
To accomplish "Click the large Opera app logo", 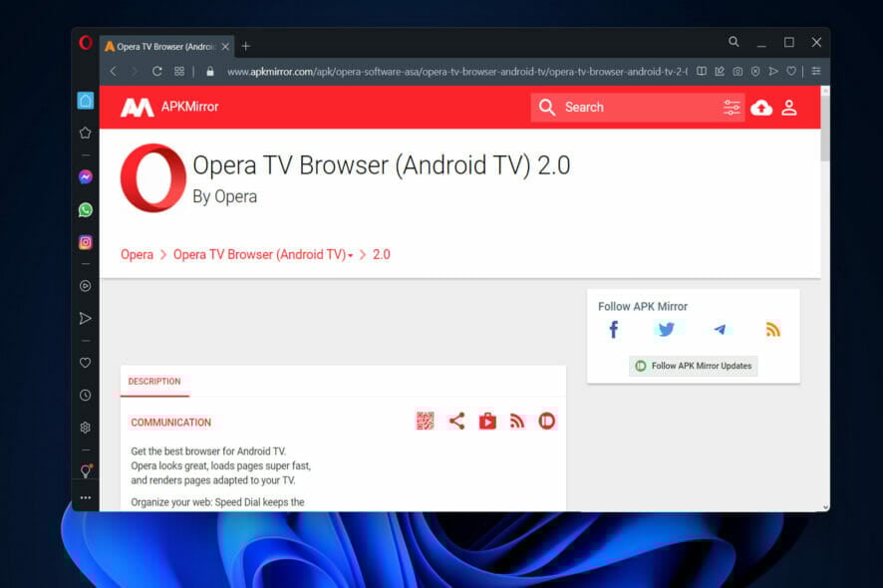I will point(153,178).
